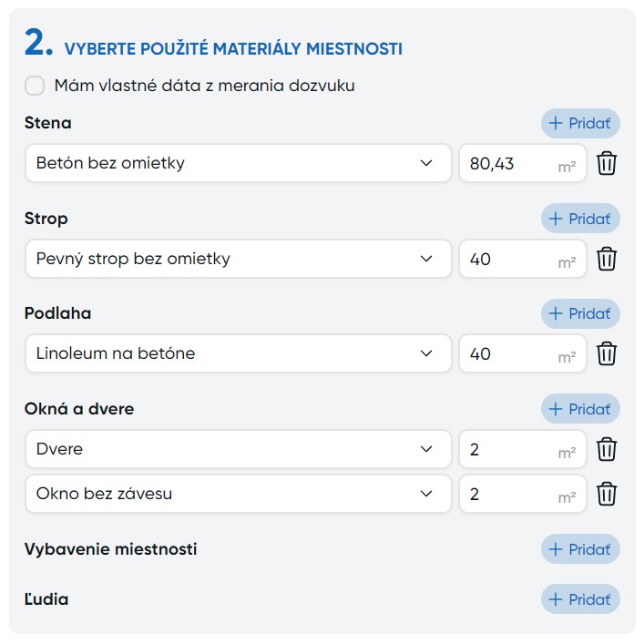This screenshot has width=644, height=644.
Task: Click the wall area field showing 80,43
Action: pos(510,164)
